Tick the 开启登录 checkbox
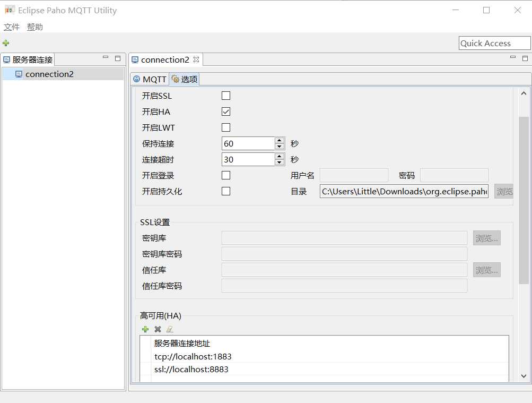Viewport: 532px width, 403px height. pos(226,176)
